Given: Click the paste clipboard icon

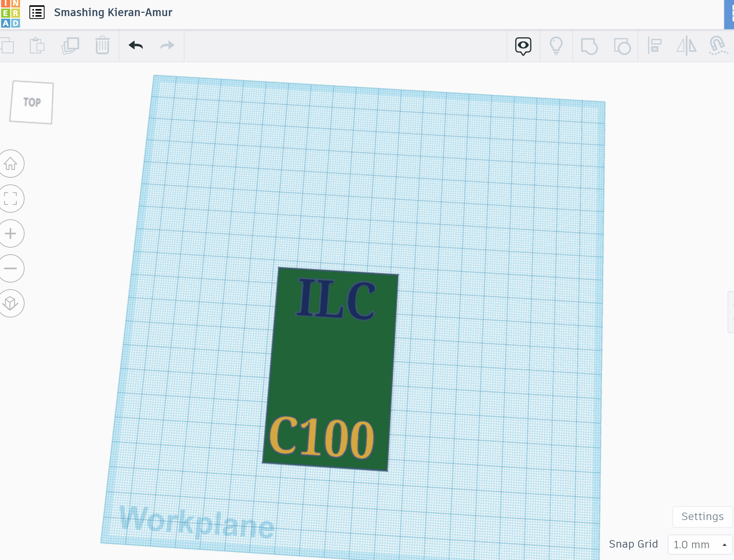Looking at the screenshot, I should click(37, 45).
